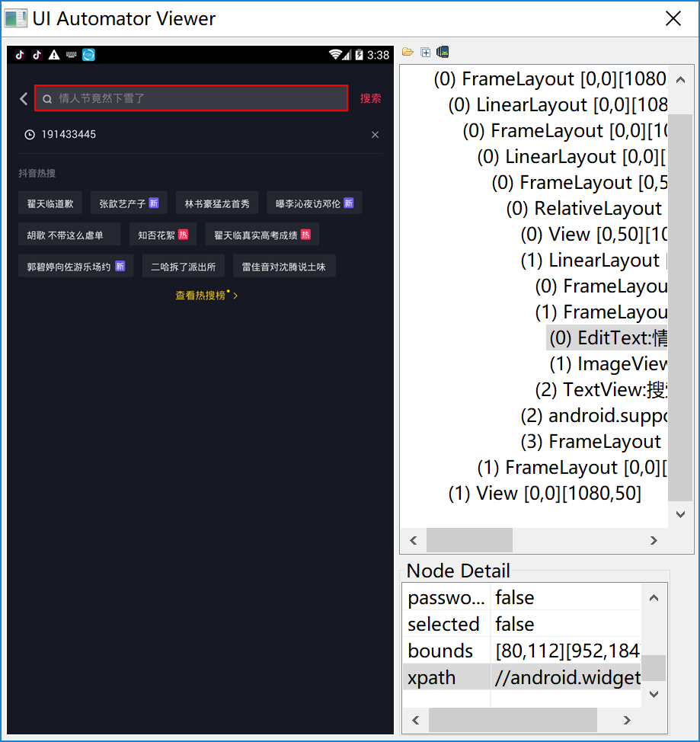Select the hot search tag 知否花絮
Viewport: 700px width, 742px height.
[163, 235]
